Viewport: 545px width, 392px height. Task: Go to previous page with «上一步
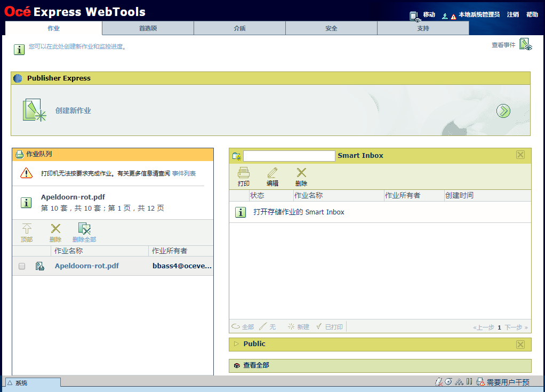[484, 327]
